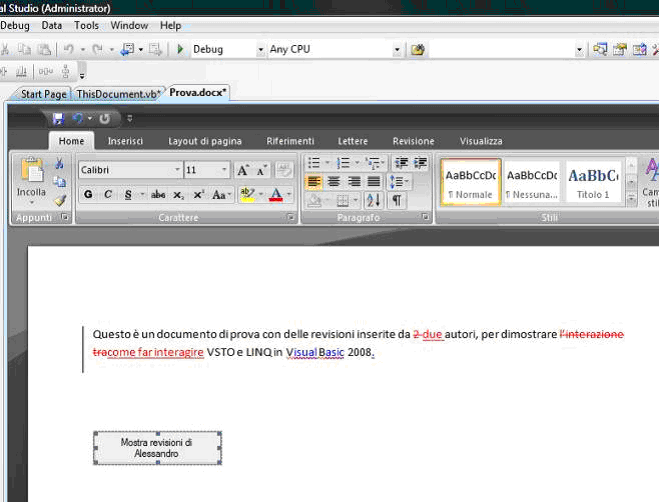Open the Window menu
659x502 pixels.
pyautogui.click(x=129, y=26)
